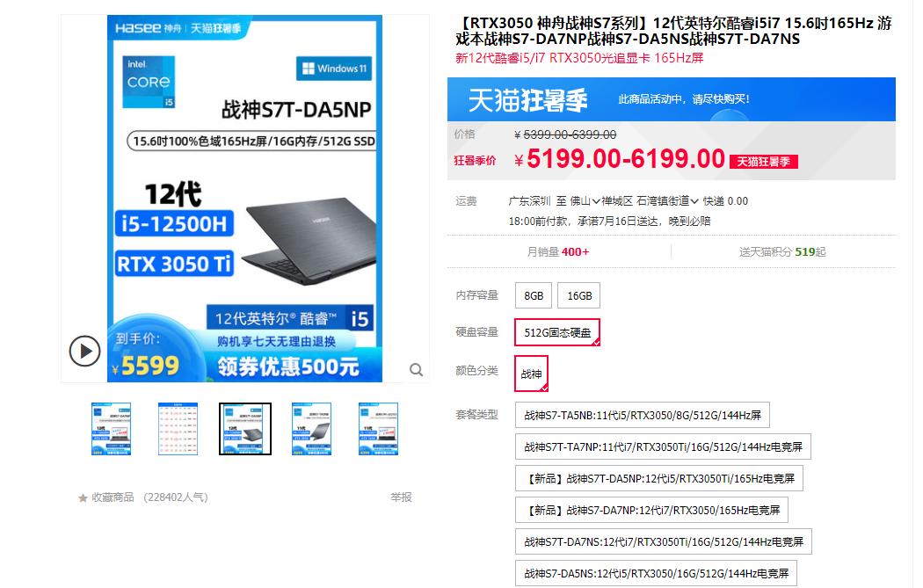Viewport: 923px width, 588px height.
Task: View the fourth product thumbnail
Action: [311, 429]
